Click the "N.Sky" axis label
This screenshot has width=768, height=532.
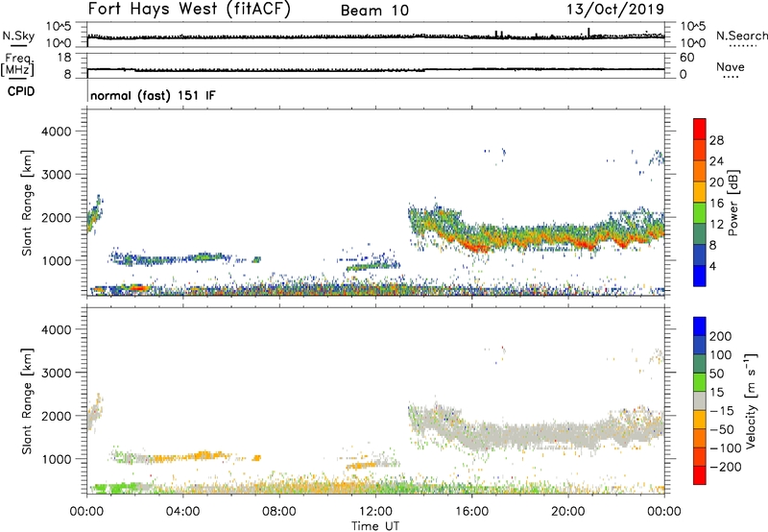click(x=18, y=36)
